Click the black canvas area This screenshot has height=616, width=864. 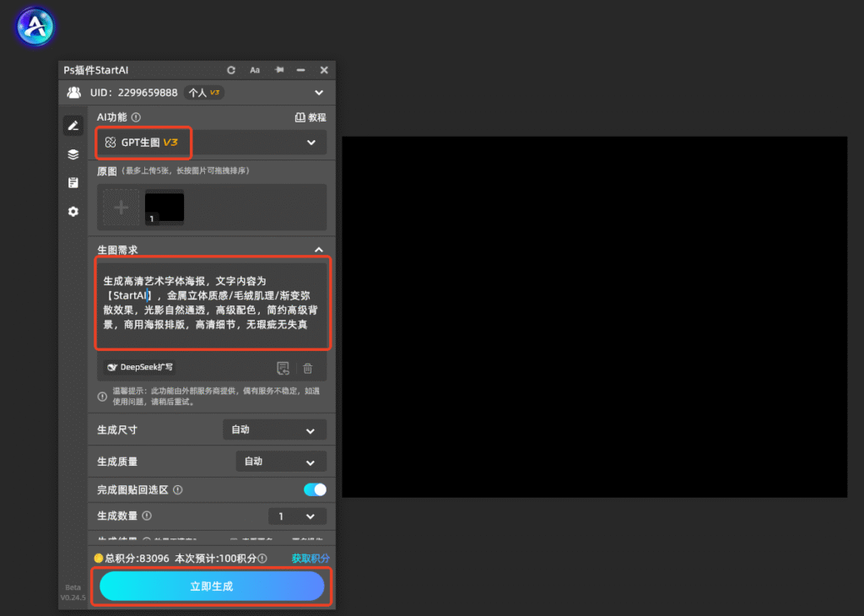595,316
